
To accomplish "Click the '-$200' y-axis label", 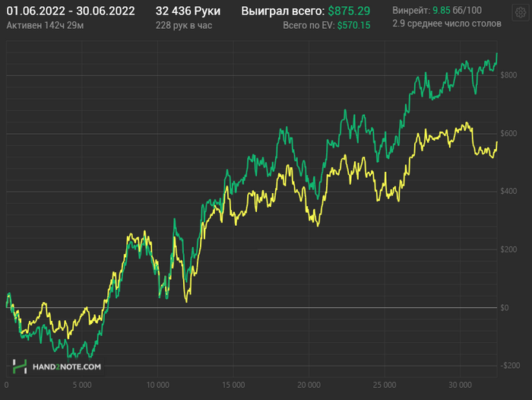I will tap(510, 365).
